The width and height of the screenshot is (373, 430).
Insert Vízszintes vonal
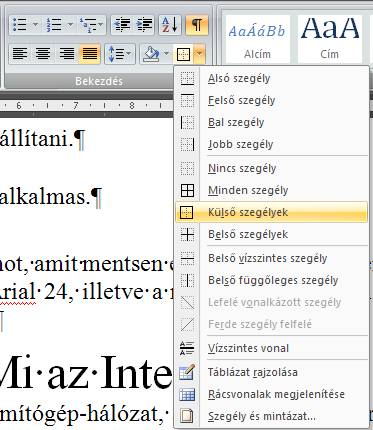tap(271, 349)
